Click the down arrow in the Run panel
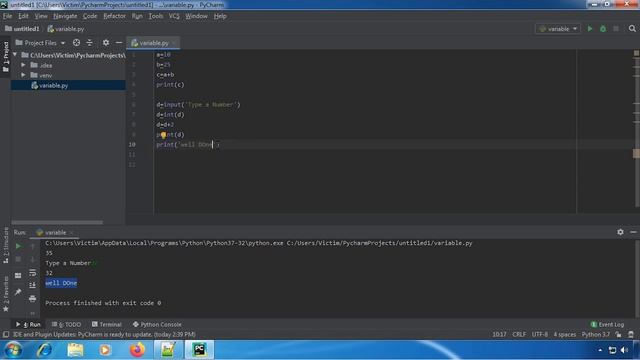The height and width of the screenshot is (360, 640). [x=33, y=259]
